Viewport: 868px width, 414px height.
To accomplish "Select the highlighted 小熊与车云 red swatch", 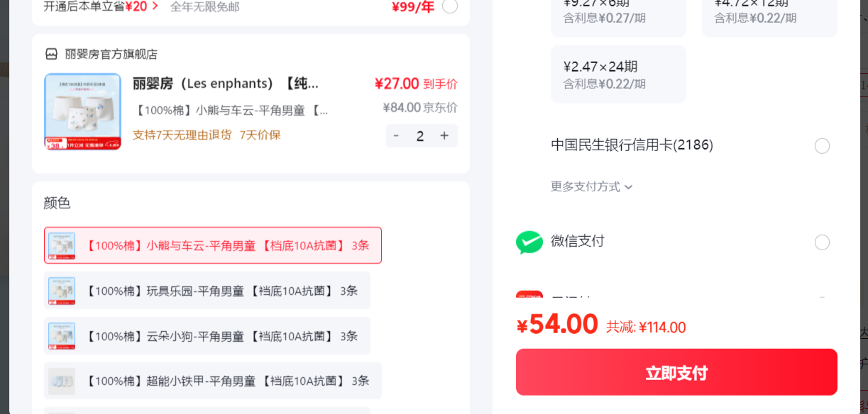I will [x=213, y=245].
